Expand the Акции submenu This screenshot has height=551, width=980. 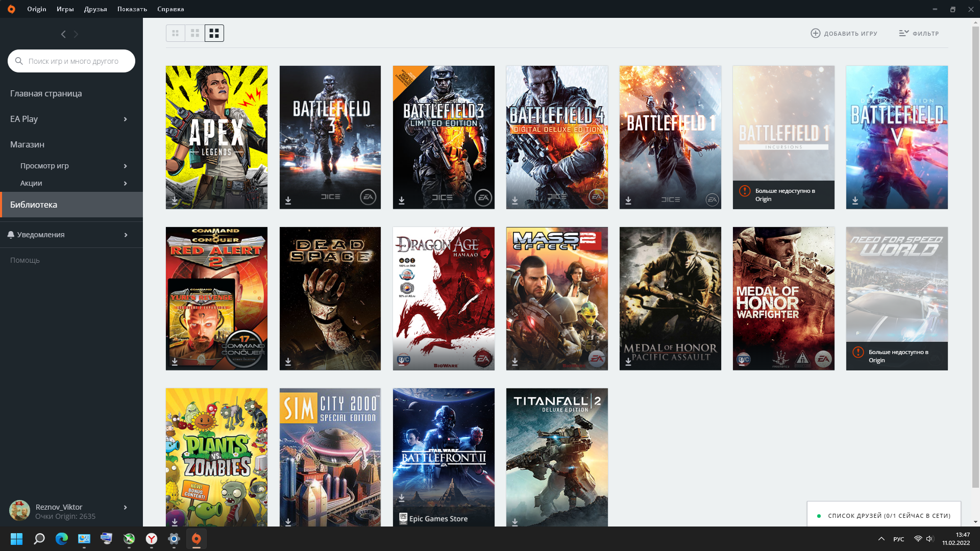tap(126, 183)
